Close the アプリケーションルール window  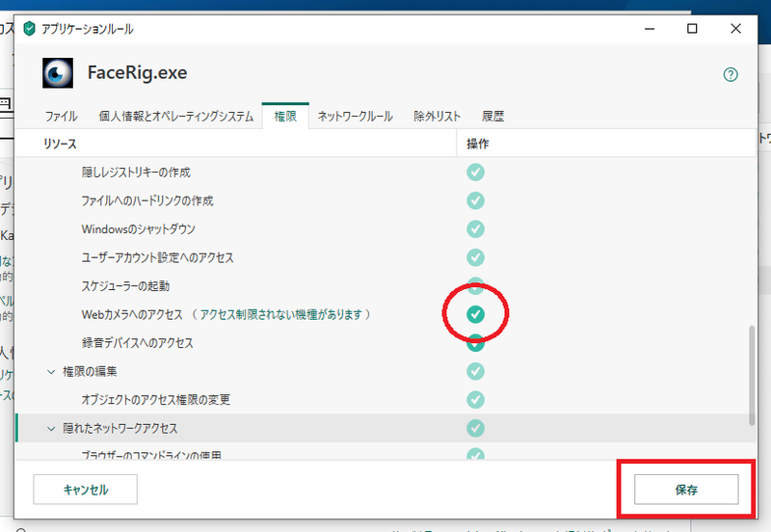point(735,29)
